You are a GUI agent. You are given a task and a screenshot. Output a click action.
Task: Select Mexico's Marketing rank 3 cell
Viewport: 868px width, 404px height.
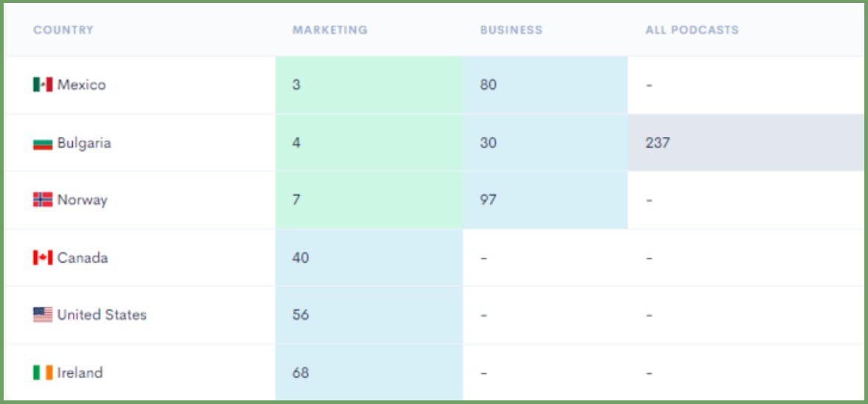tap(369, 85)
